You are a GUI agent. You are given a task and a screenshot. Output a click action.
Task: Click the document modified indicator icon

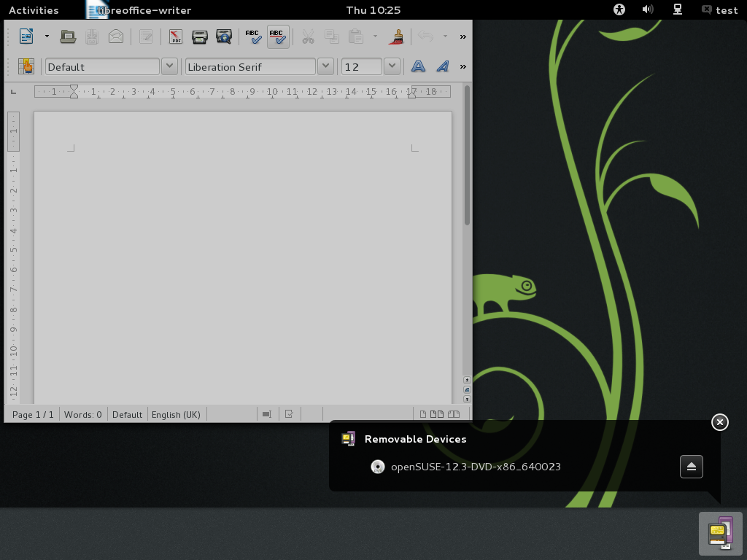coord(289,414)
